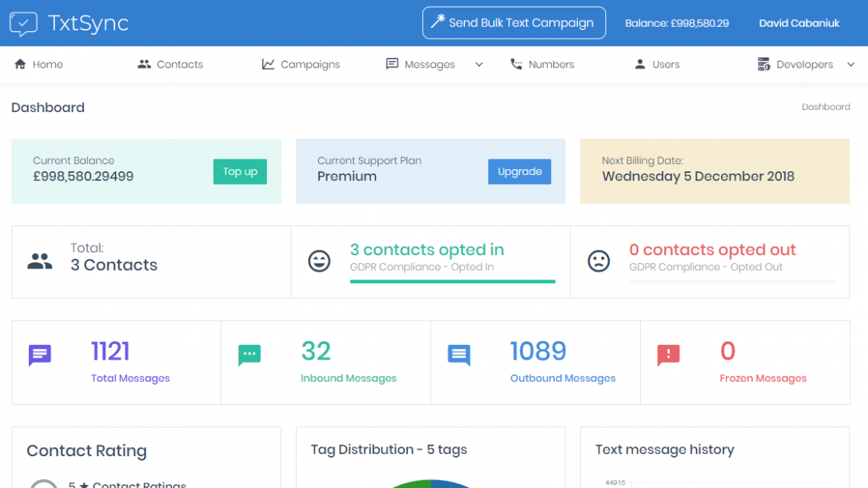Select the Contacts people icon in navigation
868x488 pixels.
click(x=143, y=64)
